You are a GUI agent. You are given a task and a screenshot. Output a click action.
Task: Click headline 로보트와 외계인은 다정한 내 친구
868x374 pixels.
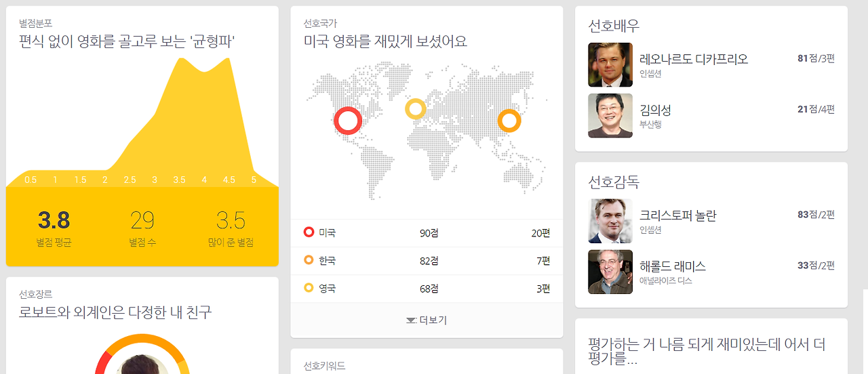[115, 312]
